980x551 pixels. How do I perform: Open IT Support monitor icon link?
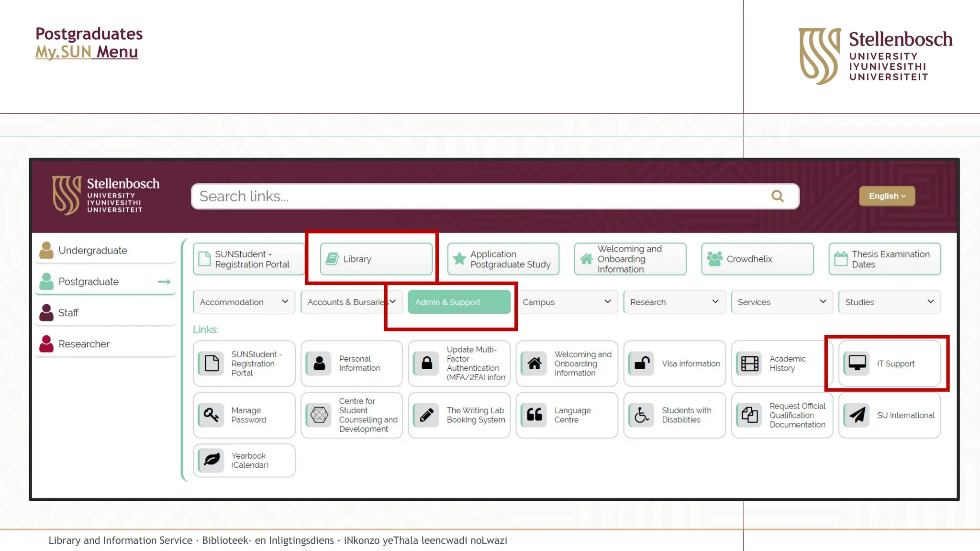click(857, 364)
